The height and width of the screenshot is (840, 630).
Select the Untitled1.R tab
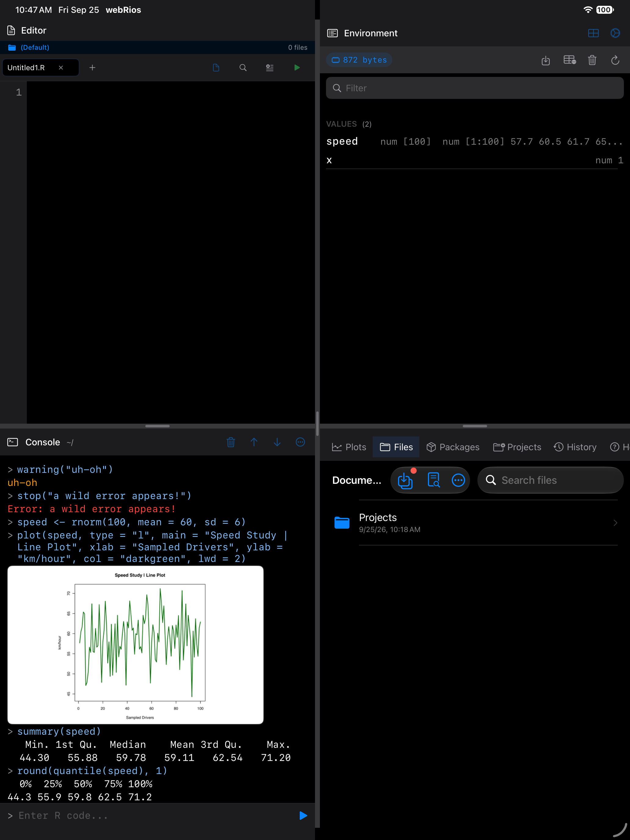[x=40, y=67]
